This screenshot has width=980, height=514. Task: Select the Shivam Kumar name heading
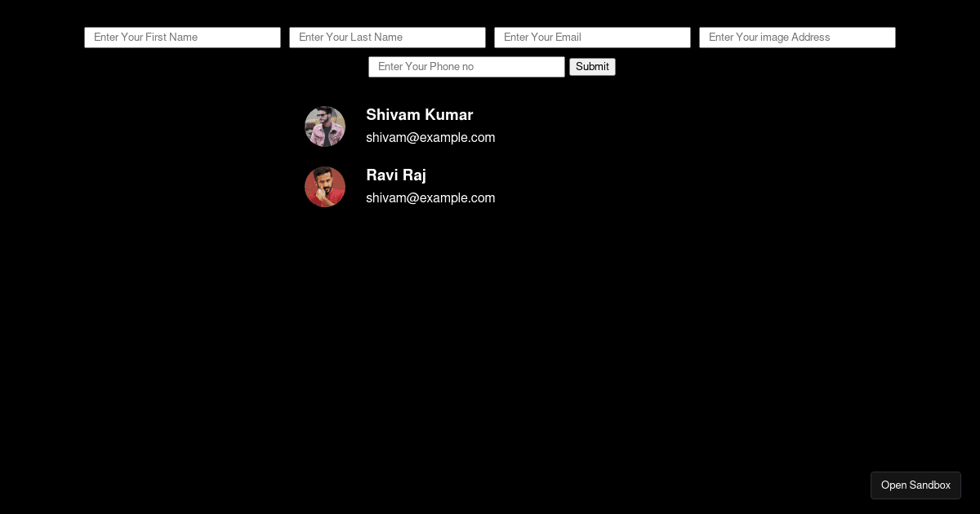coord(420,115)
